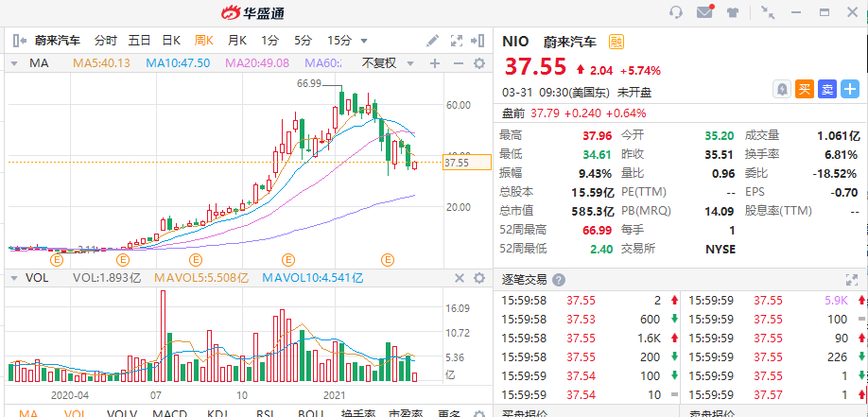The height and width of the screenshot is (417, 868).
Task: Open the mail messages icon
Action: pos(704,12)
